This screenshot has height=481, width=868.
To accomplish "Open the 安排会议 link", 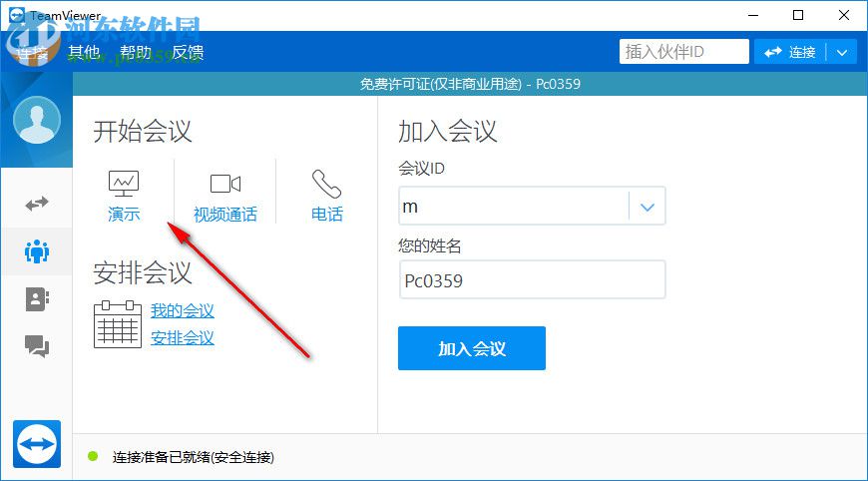I will (x=183, y=337).
